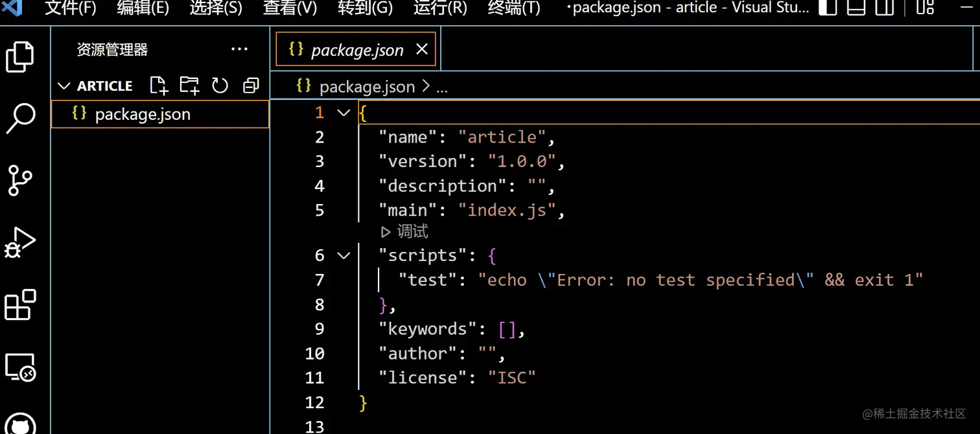Click the window title text
The width and height of the screenshot is (980, 434).
(x=687, y=8)
